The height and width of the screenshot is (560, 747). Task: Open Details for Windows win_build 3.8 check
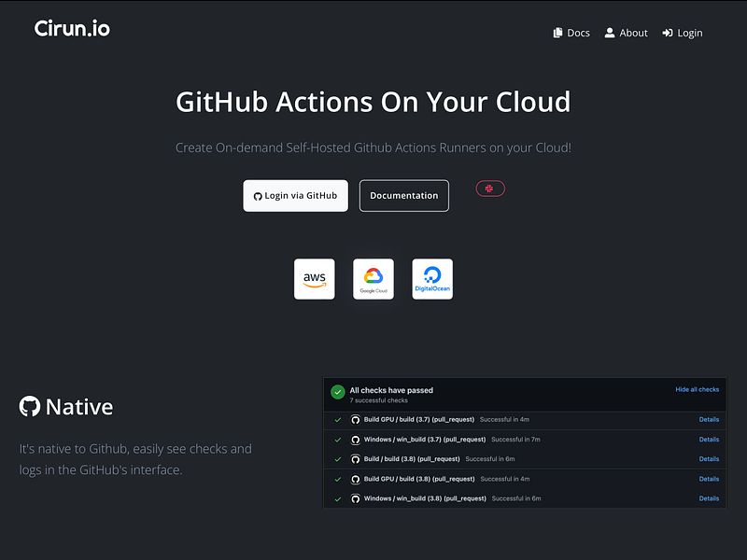pos(709,498)
